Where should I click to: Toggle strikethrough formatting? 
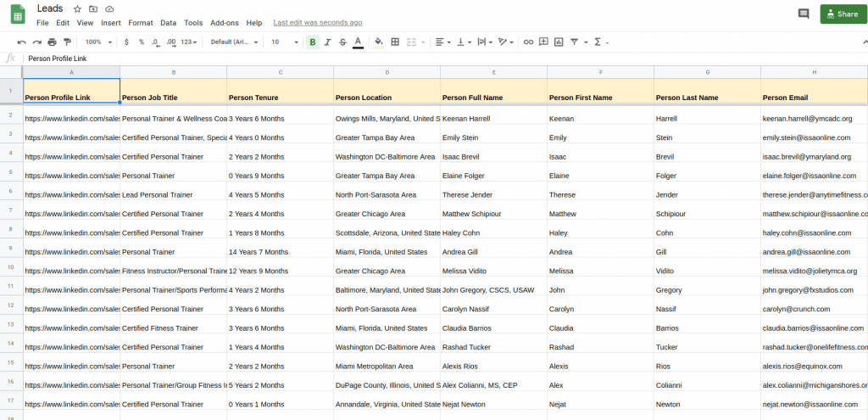pos(342,42)
